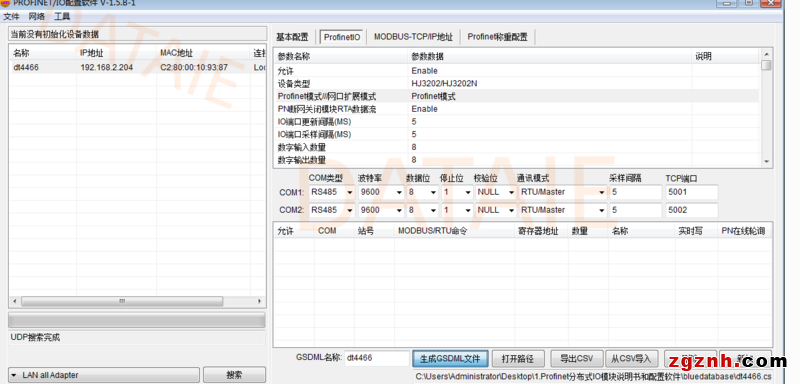Open LAN all Adapter dropdown

tap(104, 375)
